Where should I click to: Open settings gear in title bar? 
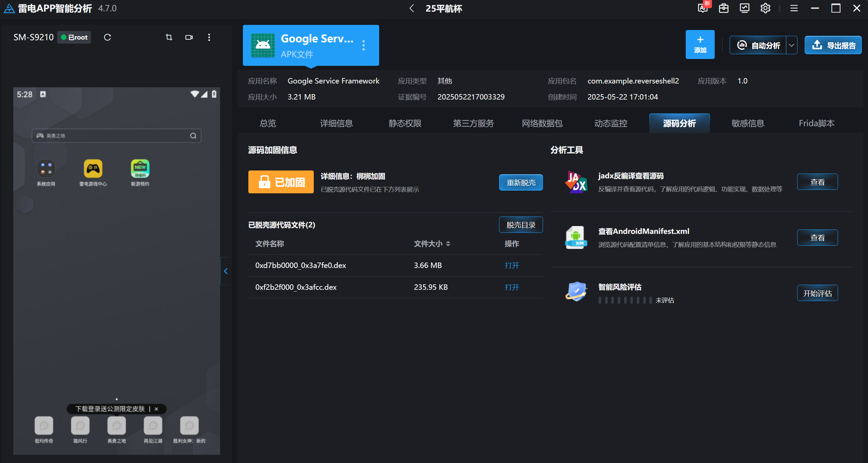pos(765,8)
